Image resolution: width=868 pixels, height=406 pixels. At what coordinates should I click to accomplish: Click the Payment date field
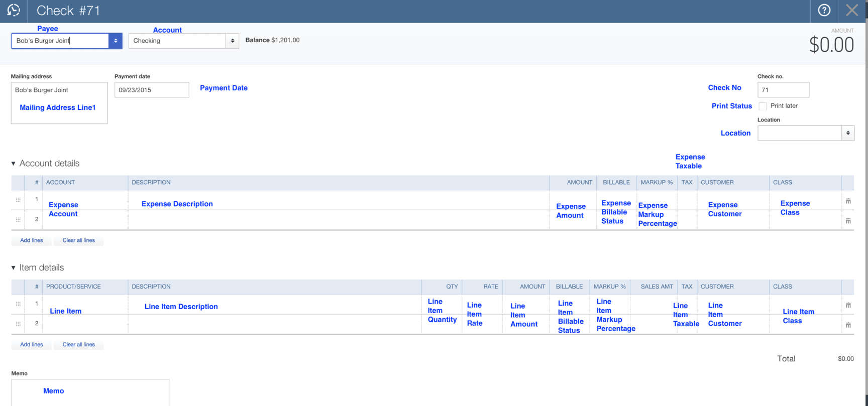(x=152, y=90)
